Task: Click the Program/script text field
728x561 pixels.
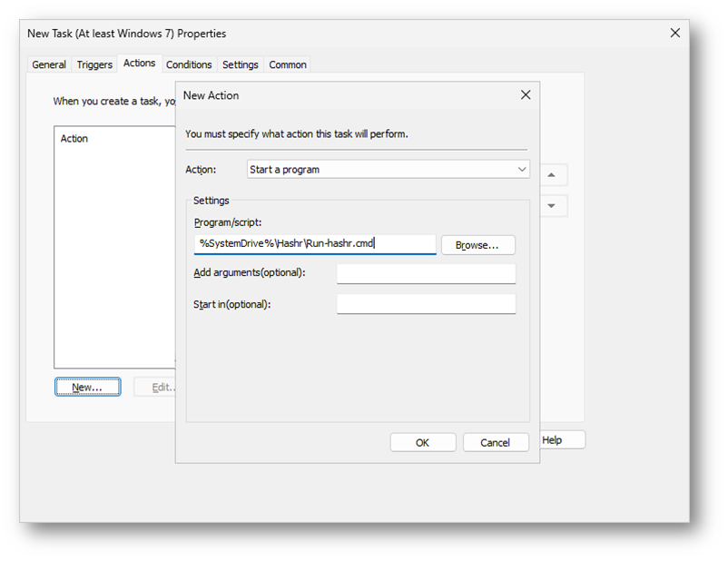Action: pos(314,244)
